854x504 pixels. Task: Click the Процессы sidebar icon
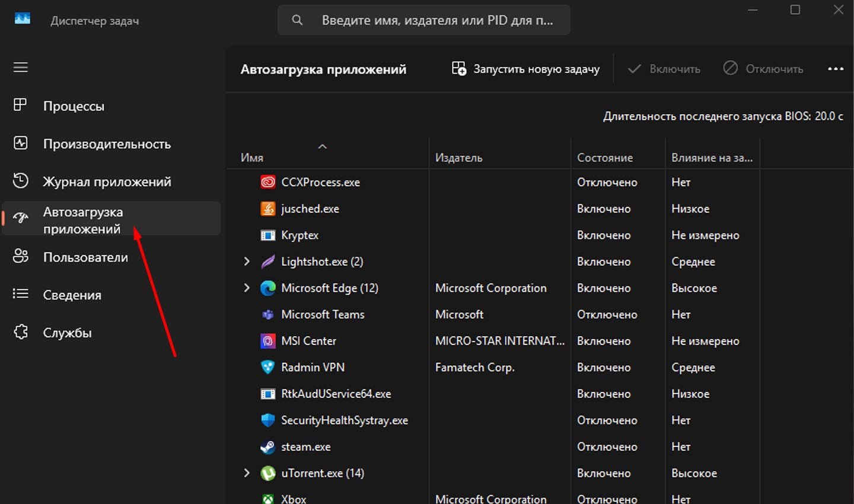pos(21,105)
